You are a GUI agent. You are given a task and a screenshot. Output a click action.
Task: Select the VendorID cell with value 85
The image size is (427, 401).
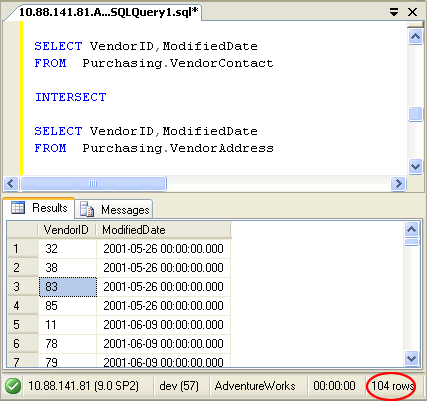[x=68, y=306]
